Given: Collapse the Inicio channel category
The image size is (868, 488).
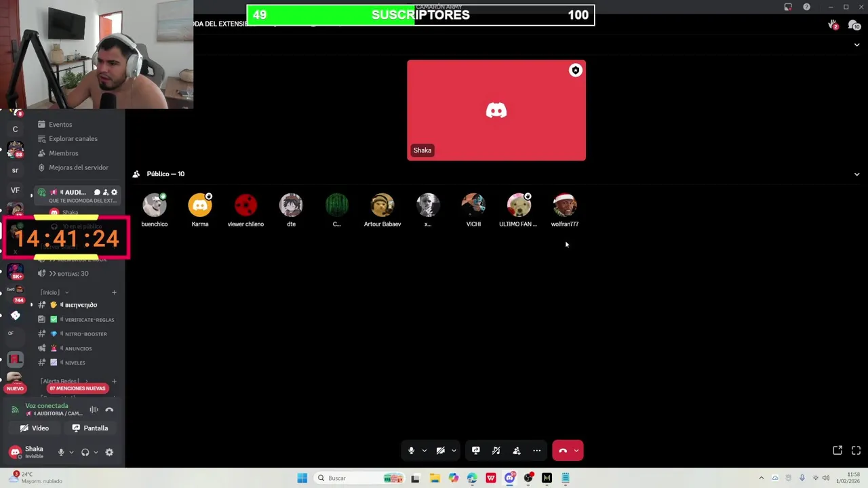Looking at the screenshot, I should coord(54,292).
